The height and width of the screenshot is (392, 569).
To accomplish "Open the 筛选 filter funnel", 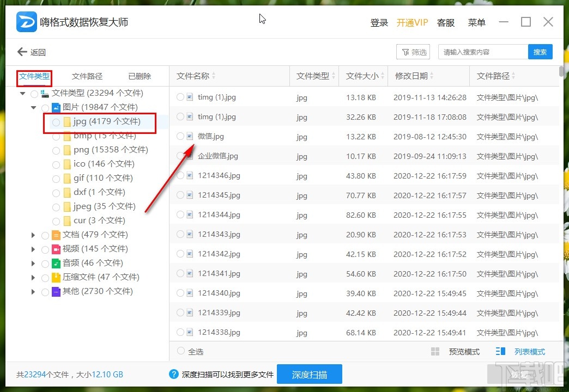I will [413, 52].
